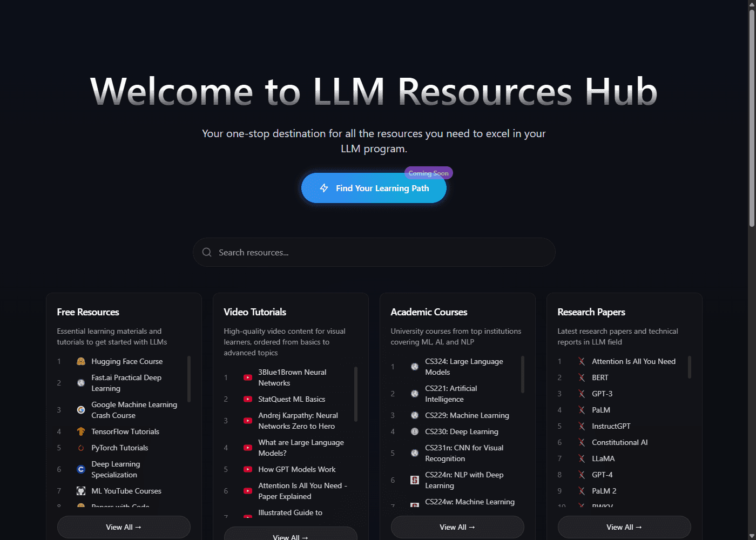
Task: Click the YouTube icon beside How GPT Models Work
Action: coord(248,469)
